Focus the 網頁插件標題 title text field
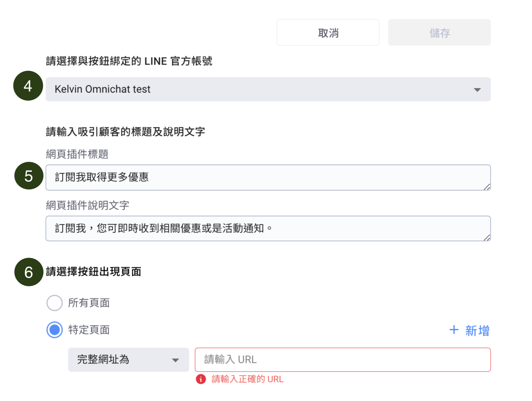The height and width of the screenshot is (401, 532). (x=261, y=177)
